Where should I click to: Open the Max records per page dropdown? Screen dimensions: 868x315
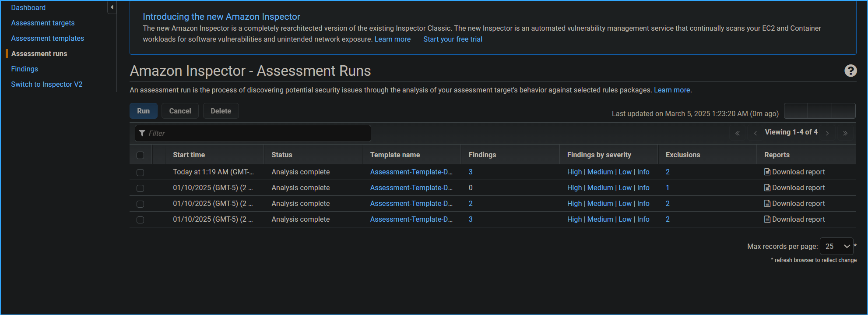coord(836,246)
